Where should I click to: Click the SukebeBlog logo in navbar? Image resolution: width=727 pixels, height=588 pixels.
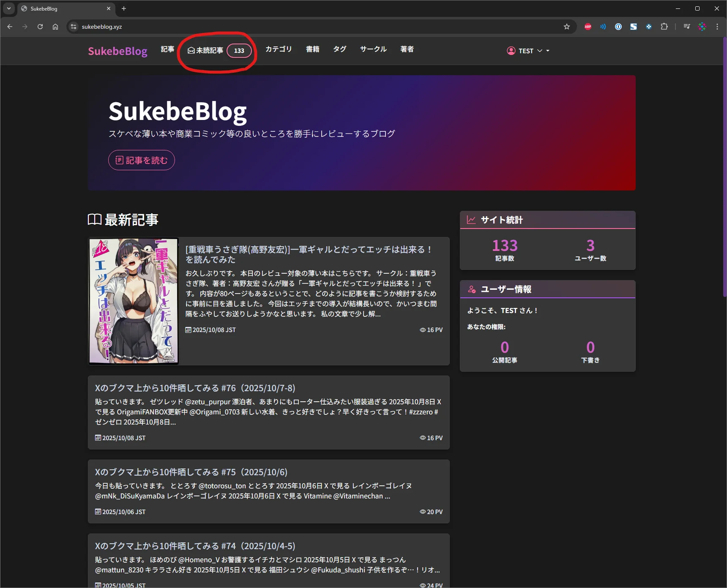(x=118, y=51)
